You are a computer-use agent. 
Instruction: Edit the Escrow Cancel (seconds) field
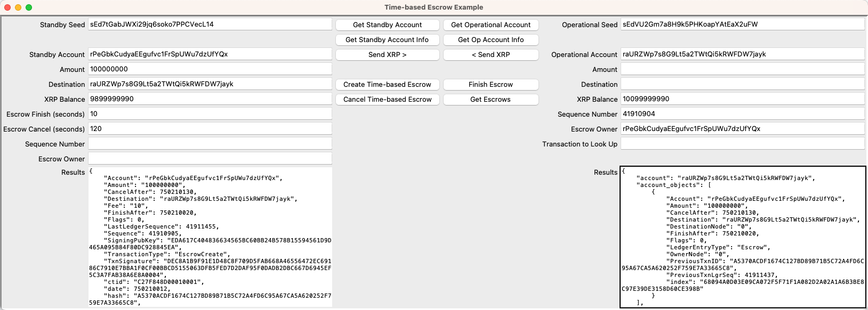click(210, 129)
